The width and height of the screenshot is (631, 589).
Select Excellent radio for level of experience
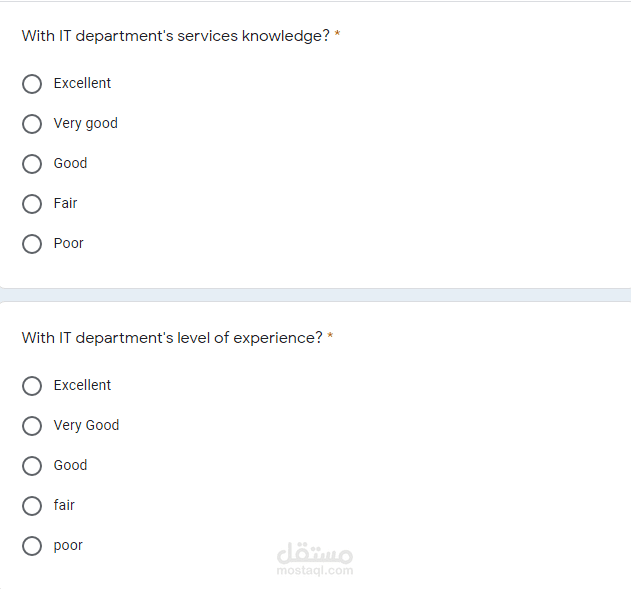[x=32, y=386]
